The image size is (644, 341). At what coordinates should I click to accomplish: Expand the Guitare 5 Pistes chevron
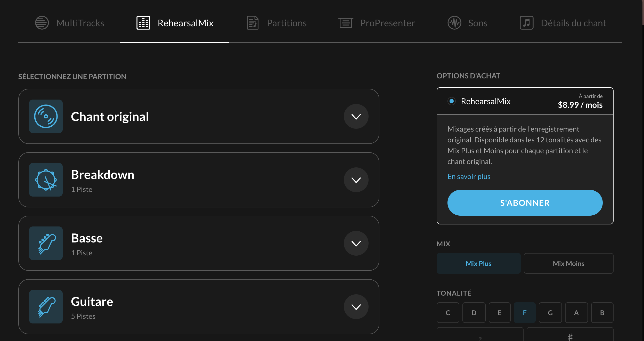click(356, 307)
